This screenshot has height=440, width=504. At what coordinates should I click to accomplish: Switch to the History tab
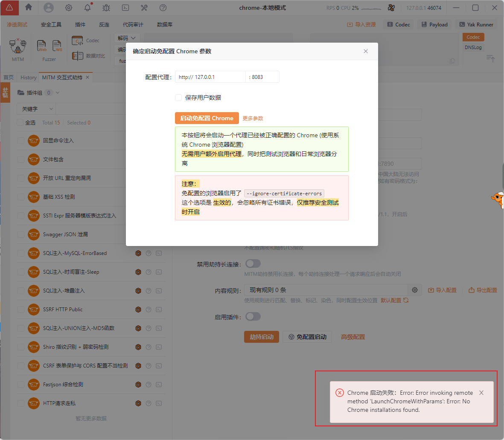[28, 78]
